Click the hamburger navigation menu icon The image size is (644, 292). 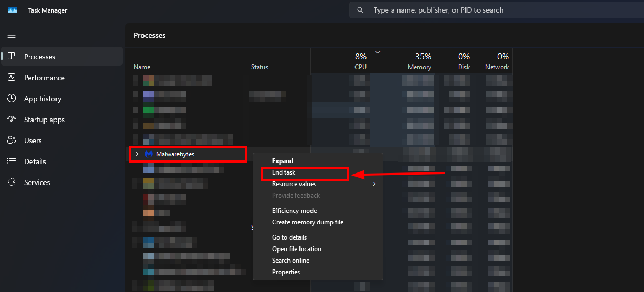[12, 35]
